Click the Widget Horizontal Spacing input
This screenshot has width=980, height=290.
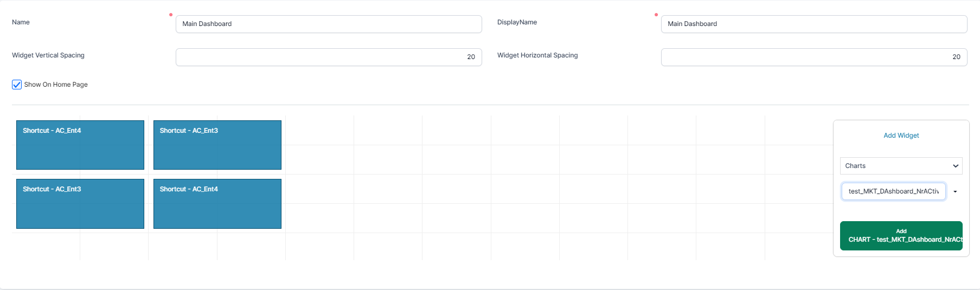[814, 57]
